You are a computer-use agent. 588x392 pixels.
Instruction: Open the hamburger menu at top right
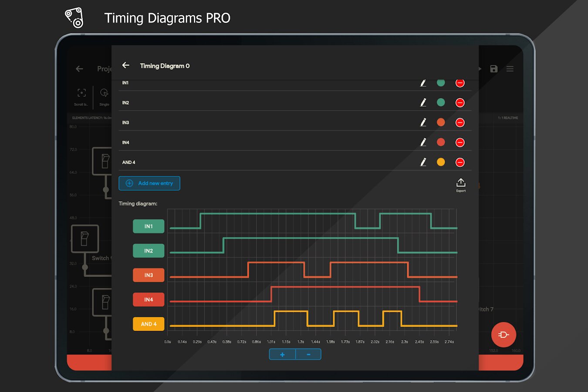510,69
